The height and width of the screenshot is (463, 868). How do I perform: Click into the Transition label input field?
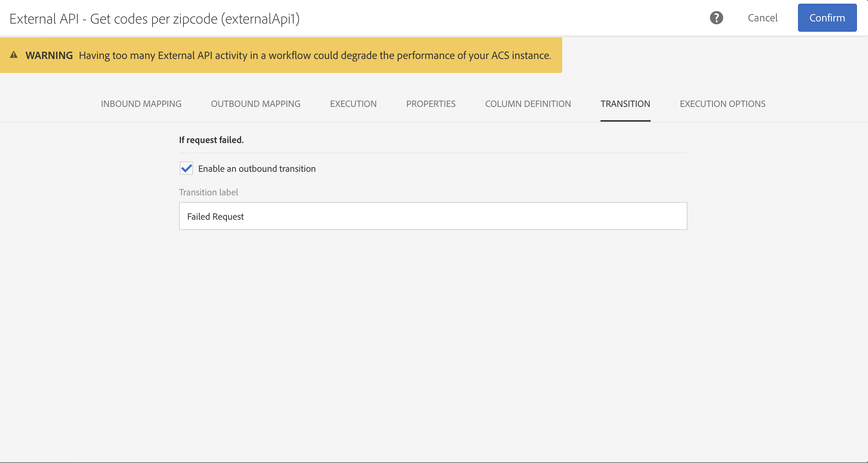pos(433,216)
